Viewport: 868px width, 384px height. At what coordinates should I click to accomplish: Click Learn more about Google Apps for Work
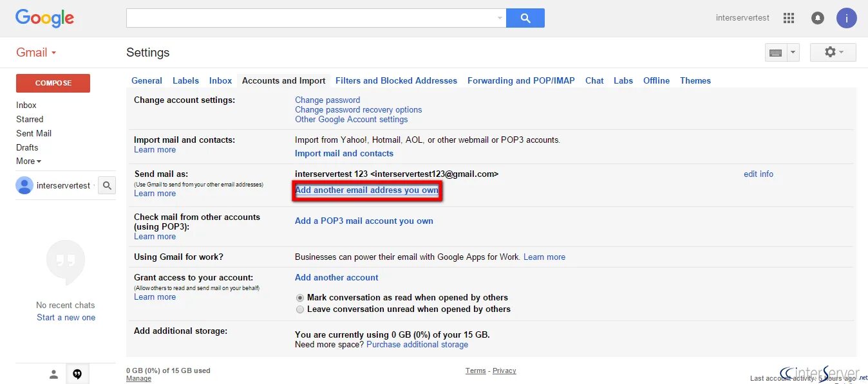pyautogui.click(x=544, y=257)
